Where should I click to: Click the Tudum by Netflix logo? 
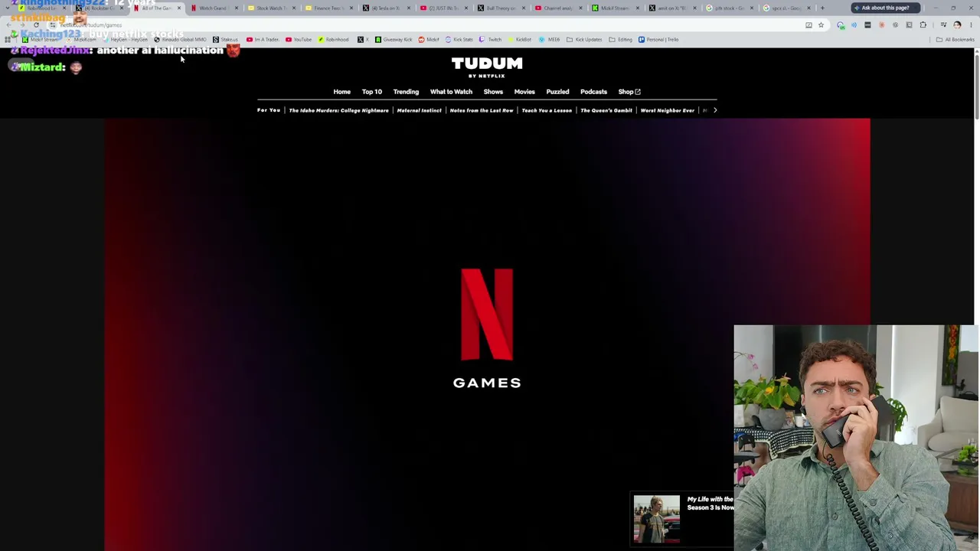tap(487, 67)
